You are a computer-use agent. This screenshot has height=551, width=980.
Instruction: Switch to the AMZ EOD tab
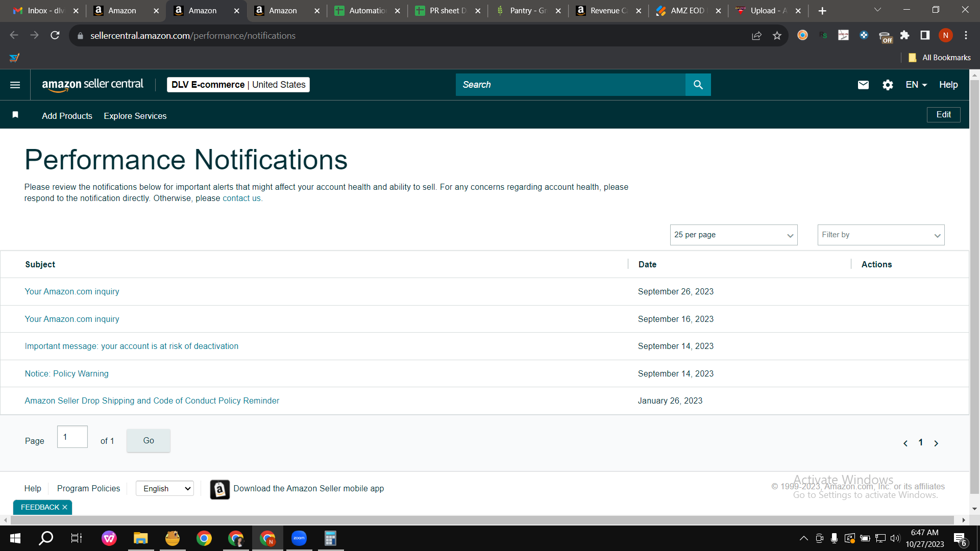[x=689, y=11]
